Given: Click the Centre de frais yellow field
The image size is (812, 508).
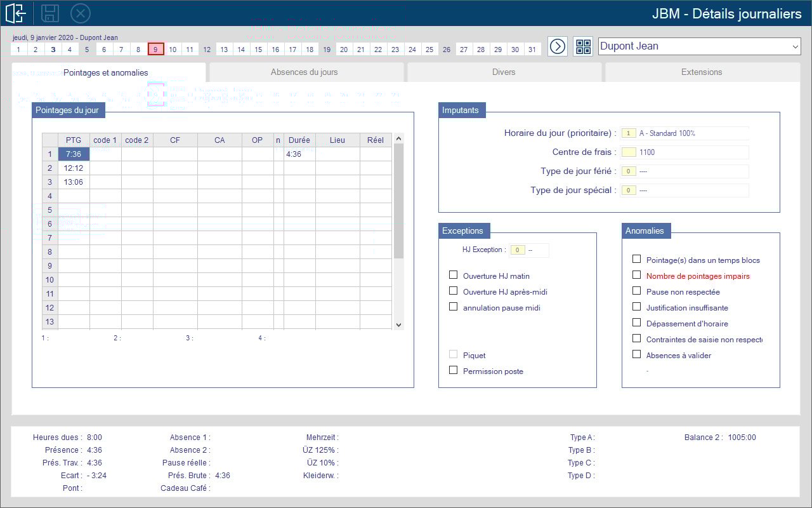Looking at the screenshot, I should [629, 152].
